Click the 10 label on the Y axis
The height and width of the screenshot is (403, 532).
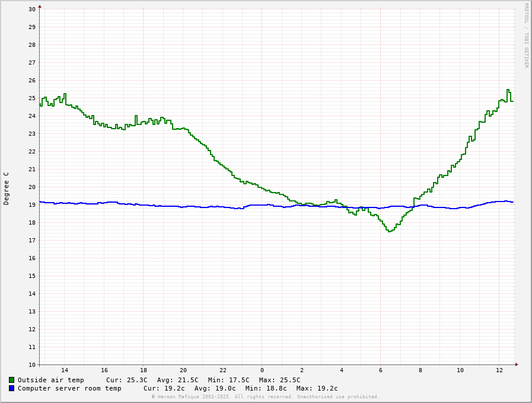pyautogui.click(x=32, y=364)
